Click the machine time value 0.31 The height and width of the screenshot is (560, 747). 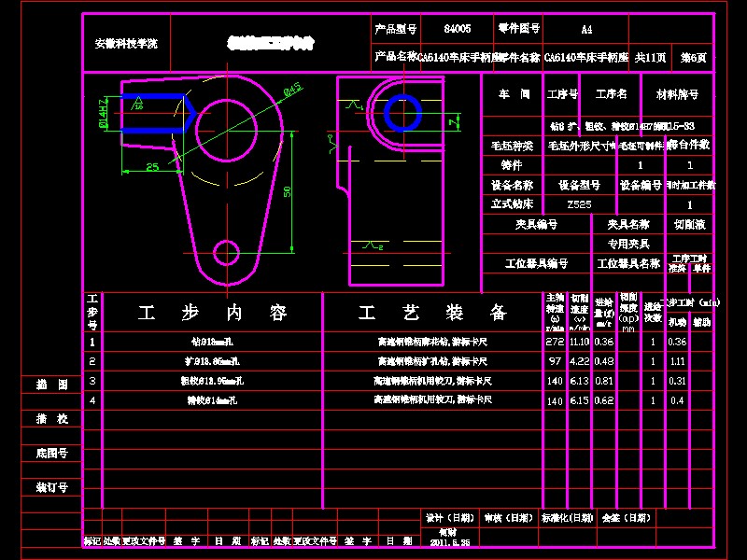pos(677,381)
